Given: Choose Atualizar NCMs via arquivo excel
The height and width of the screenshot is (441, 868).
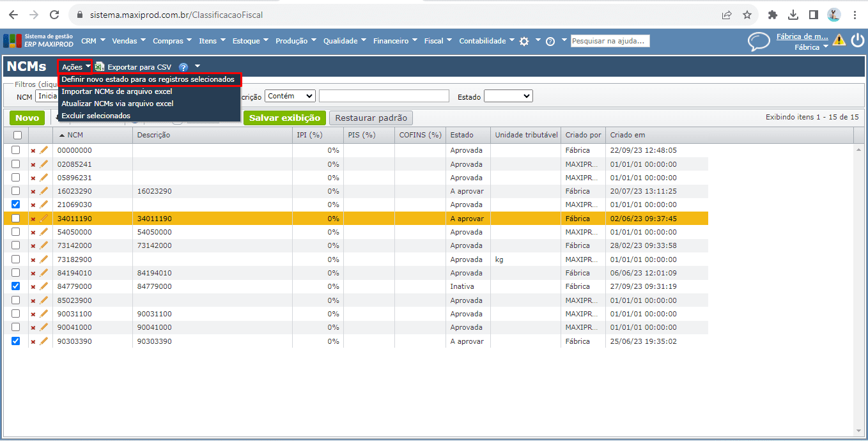Looking at the screenshot, I should click(x=150, y=104).
